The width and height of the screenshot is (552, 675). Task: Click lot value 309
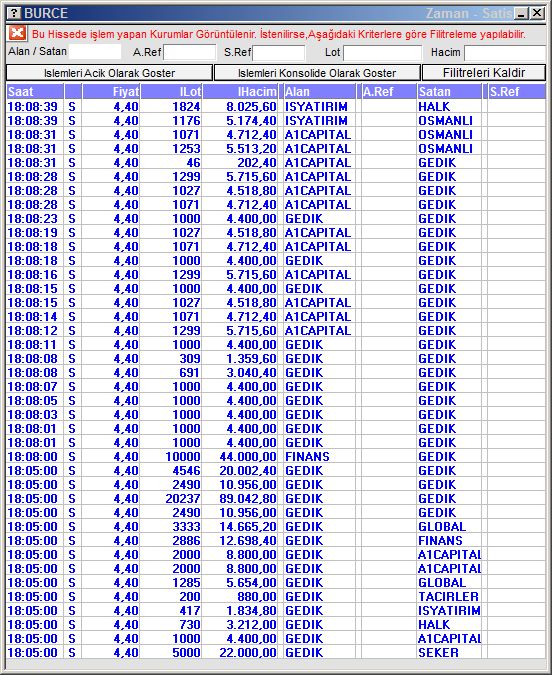(190, 359)
